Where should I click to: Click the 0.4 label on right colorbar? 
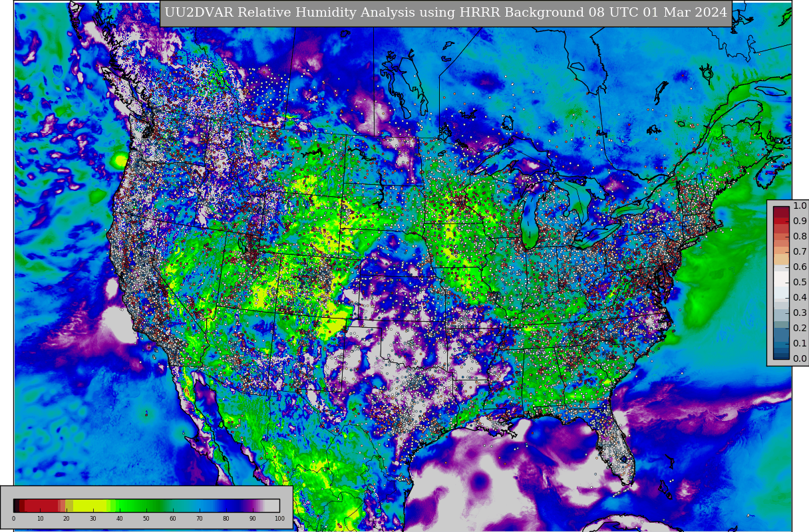tap(800, 298)
